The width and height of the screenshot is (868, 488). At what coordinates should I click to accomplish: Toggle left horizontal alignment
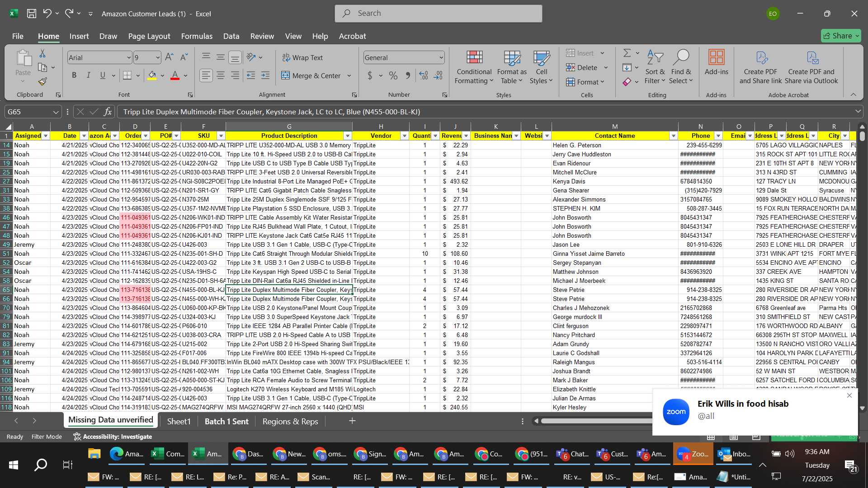pos(206,75)
